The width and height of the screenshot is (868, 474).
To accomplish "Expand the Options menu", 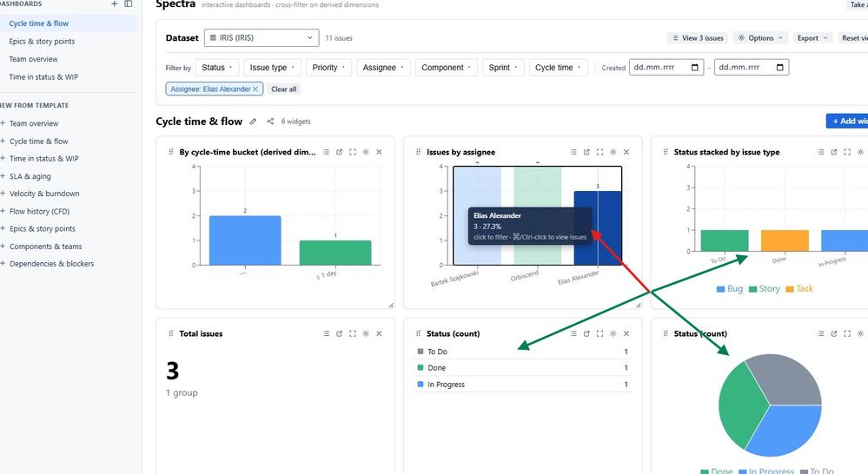I will [760, 38].
